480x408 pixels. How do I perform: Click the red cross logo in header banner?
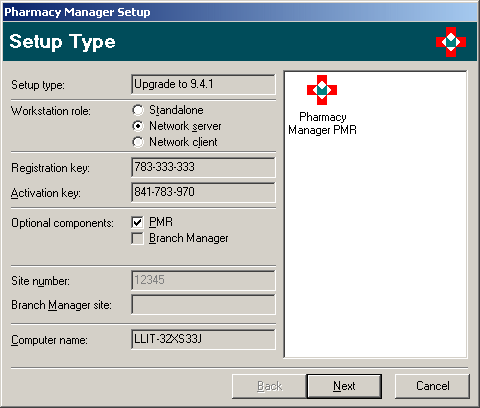(x=451, y=42)
